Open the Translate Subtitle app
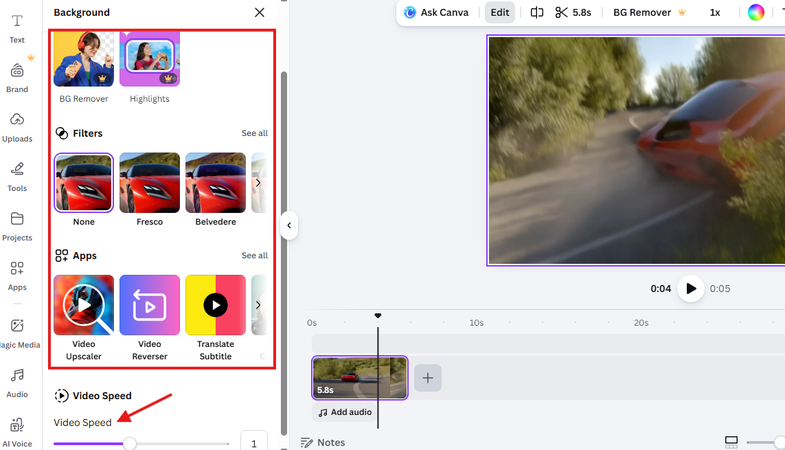785x450 pixels. click(x=216, y=305)
